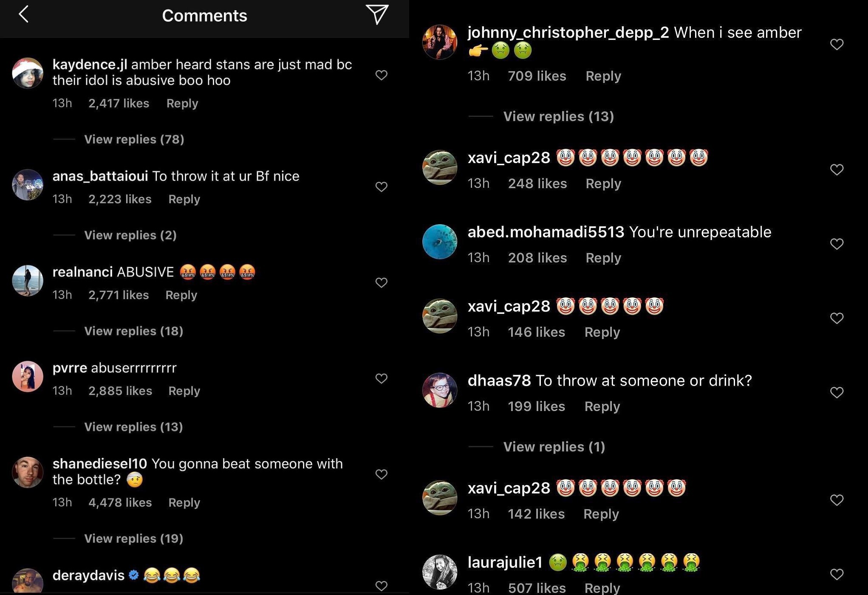Expand View replies (78)
The image size is (868, 595).
(134, 139)
